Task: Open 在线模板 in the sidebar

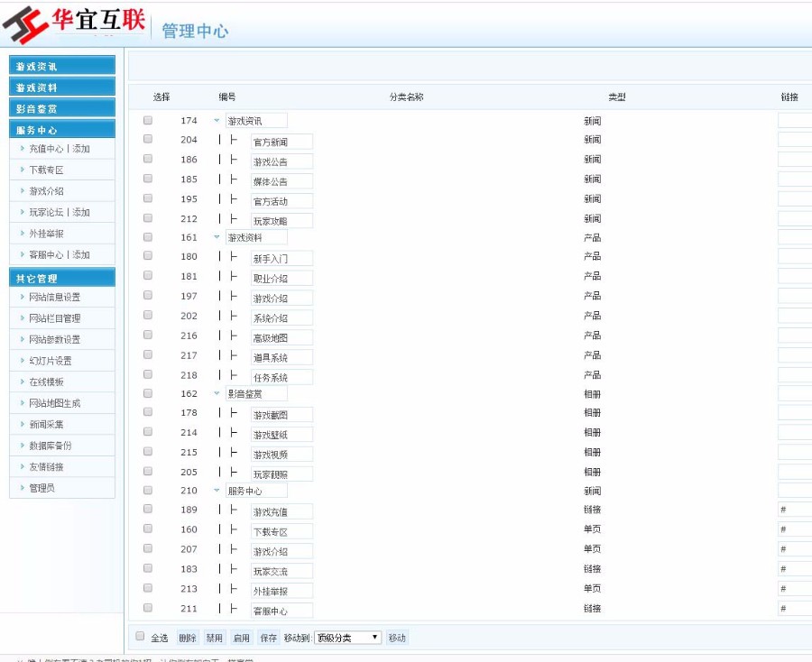Action: click(x=46, y=382)
